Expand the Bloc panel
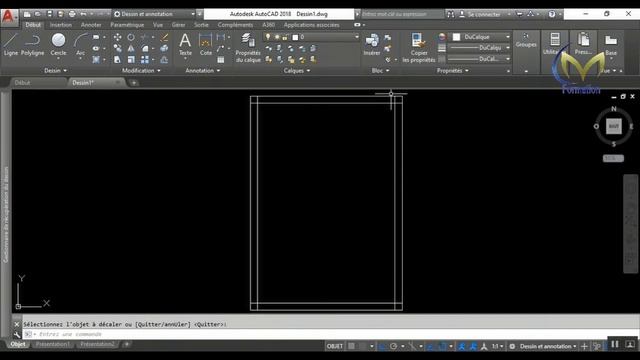640x360 pixels. tap(380, 71)
